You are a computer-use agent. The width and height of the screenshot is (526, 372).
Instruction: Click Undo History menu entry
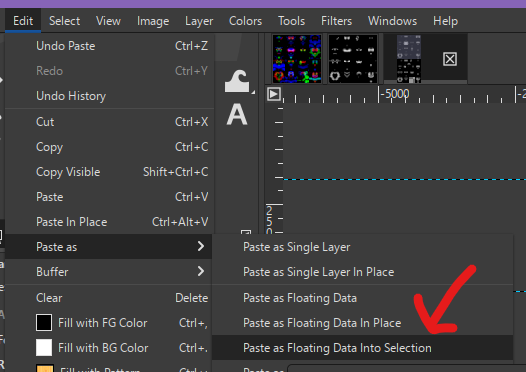coord(110,96)
